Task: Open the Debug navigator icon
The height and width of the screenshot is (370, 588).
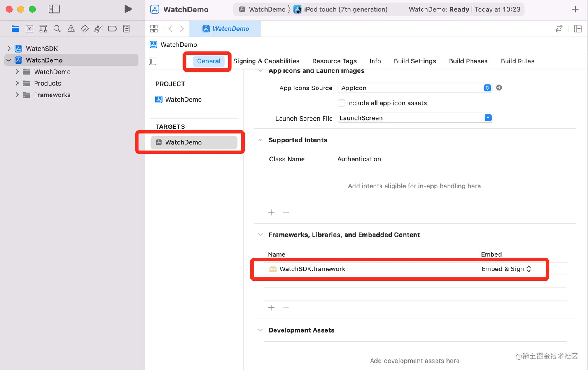Action: 99,28
